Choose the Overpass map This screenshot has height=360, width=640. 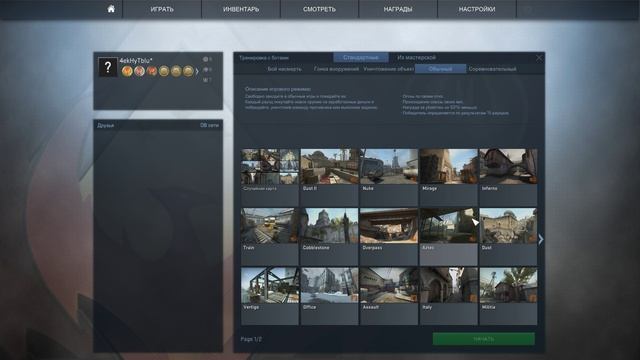[389, 237]
